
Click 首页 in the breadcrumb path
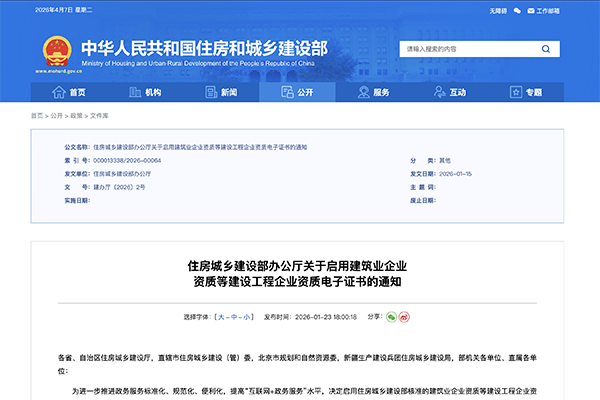[37, 116]
